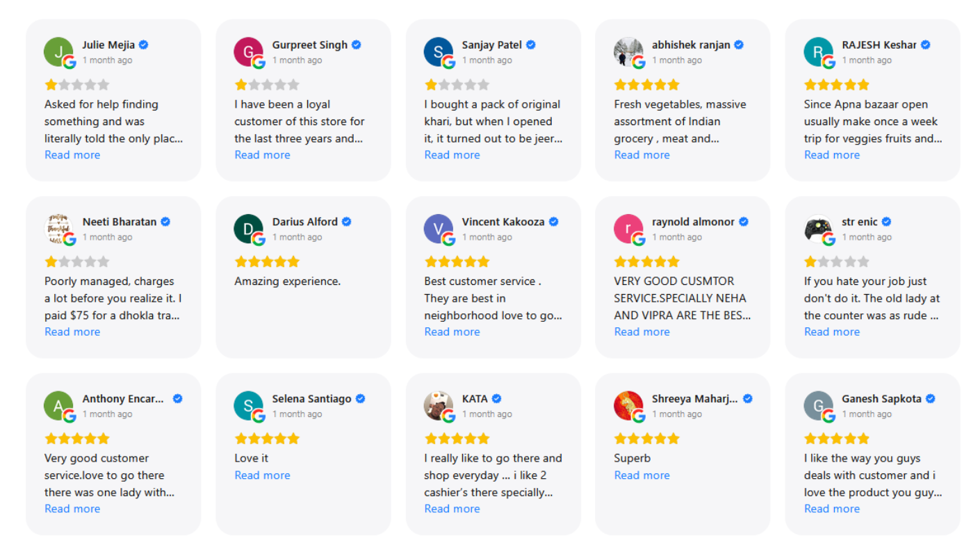Screen dimensions: 980x547
Task: Click Anthony Encar's five-star rating
Action: pos(77,439)
